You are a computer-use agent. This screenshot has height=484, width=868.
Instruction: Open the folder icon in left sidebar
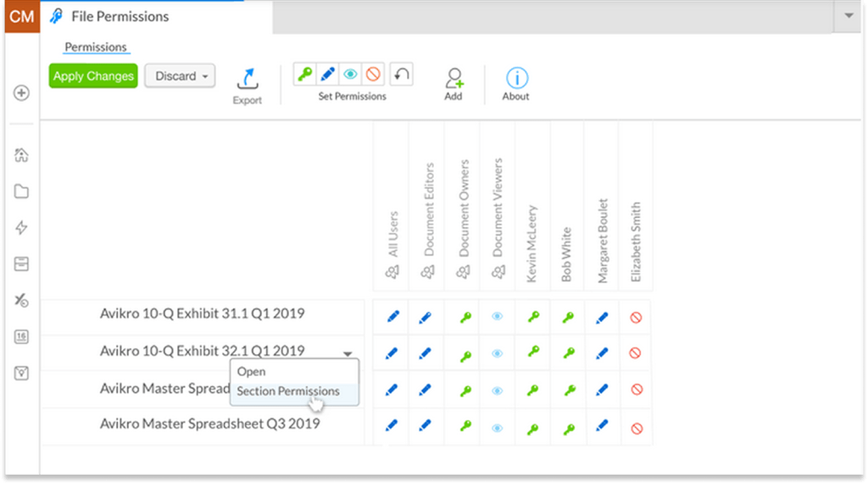coord(22,192)
